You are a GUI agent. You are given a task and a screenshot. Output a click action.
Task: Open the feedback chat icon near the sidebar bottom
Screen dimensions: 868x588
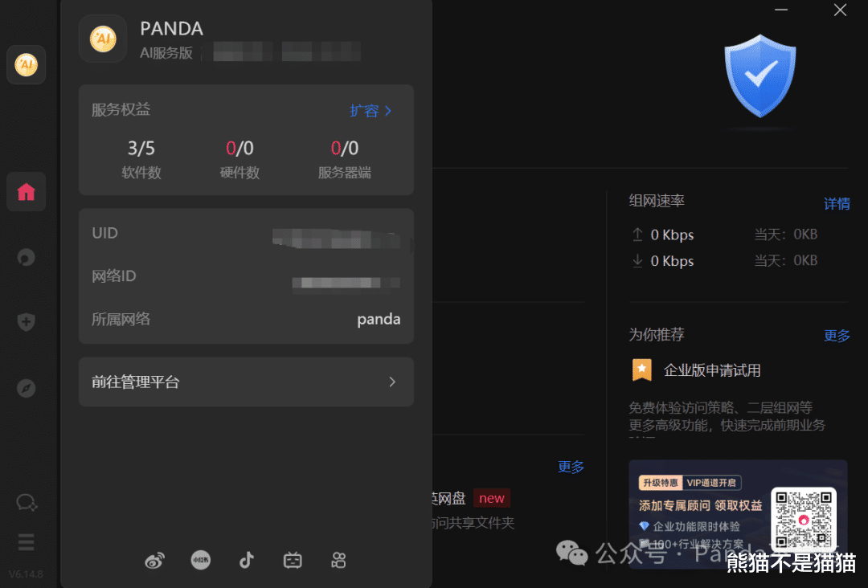(x=27, y=502)
